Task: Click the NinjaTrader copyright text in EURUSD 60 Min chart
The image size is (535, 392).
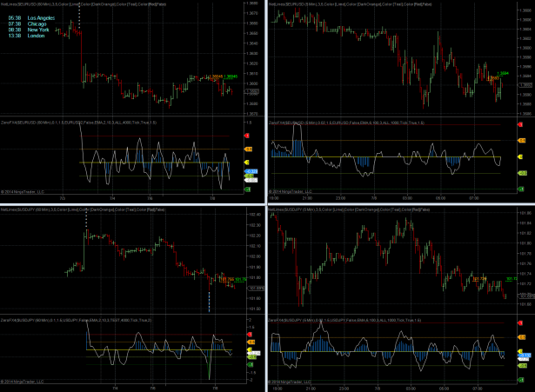Action: [23, 191]
